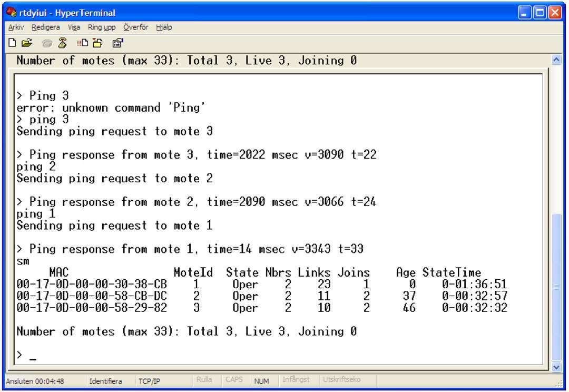Click the Send file toolbar icon
569x392 pixels.
click(82, 43)
